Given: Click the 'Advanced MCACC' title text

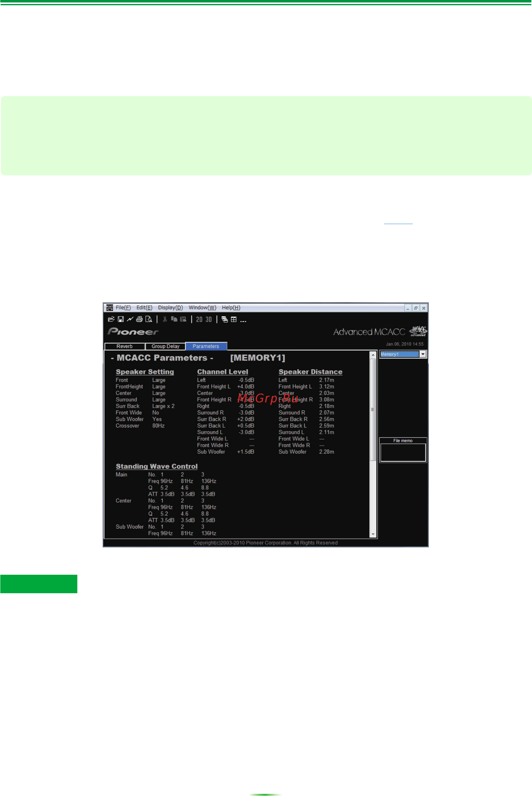Looking at the screenshot, I should tap(369, 332).
